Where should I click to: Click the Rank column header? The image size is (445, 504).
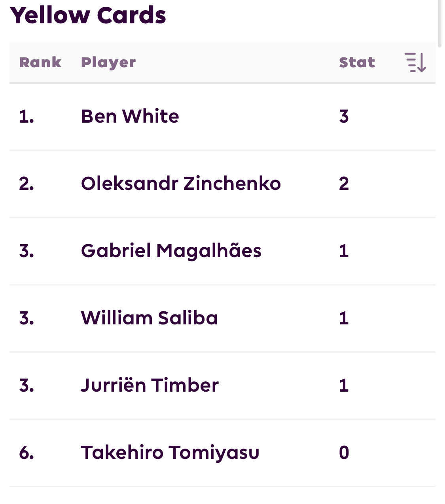coord(40,62)
